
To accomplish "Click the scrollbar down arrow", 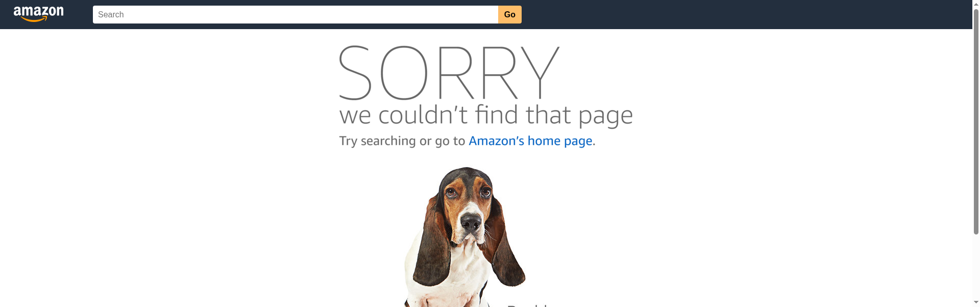I will (x=976, y=303).
